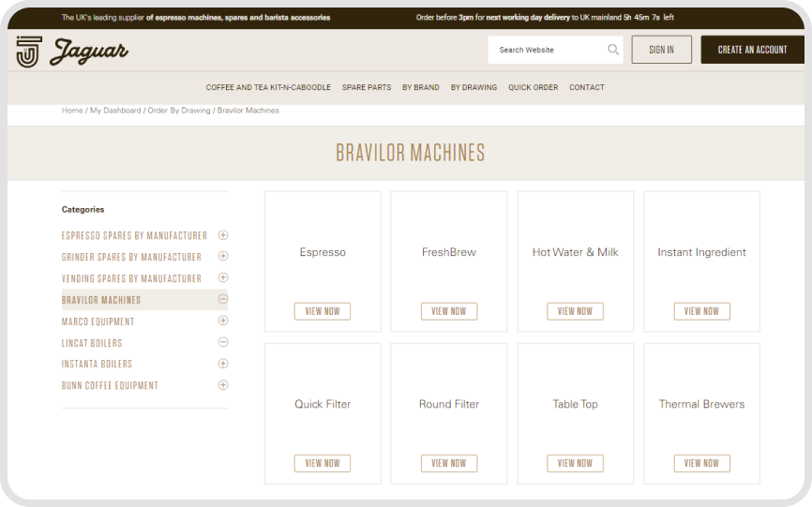This screenshot has width=812, height=507.
Task: Click View Now under Table Top
Action: (575, 464)
